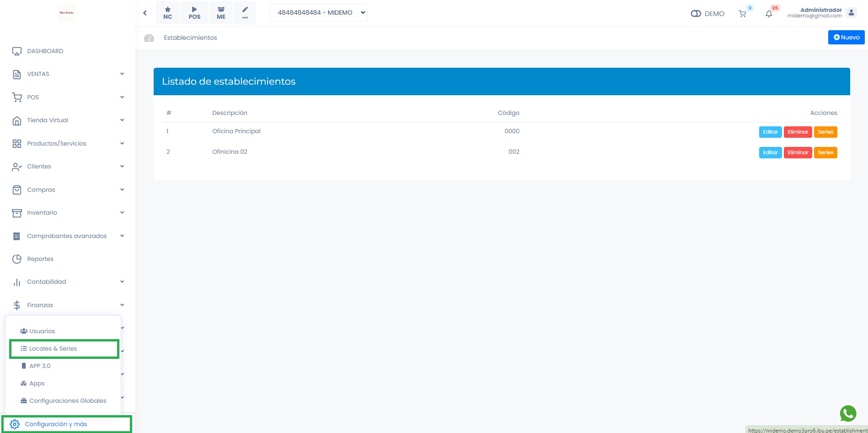
Task: Toggle the DEMO switch
Action: pos(696,14)
